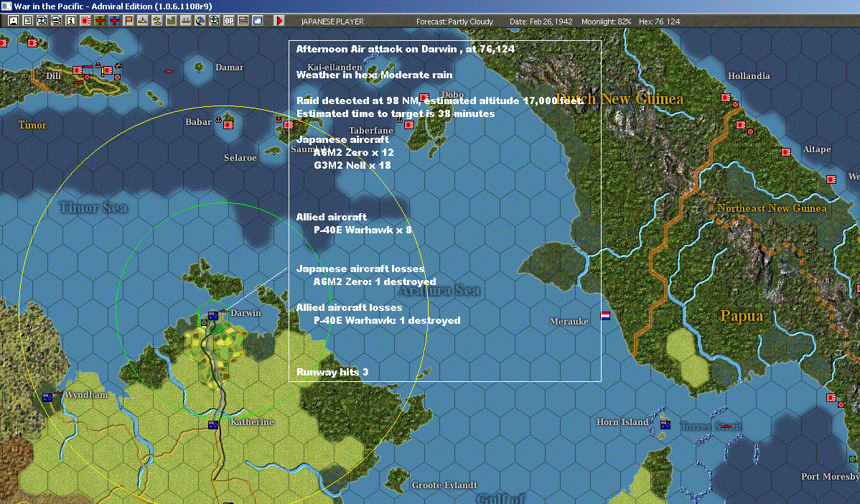Click the first stacked screens toolbar icon
The image size is (860, 504).
click(42, 21)
